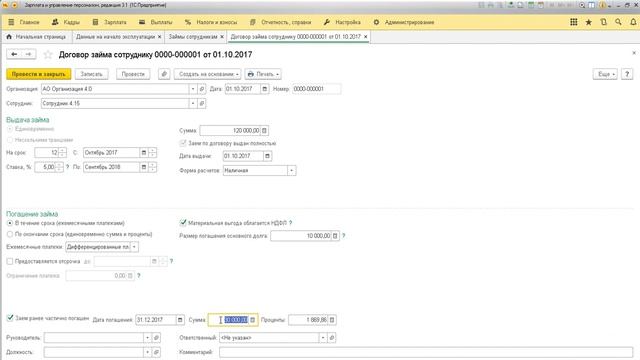Viewport: 640px width, 360px height.
Task: Open calendar for Дата выдачи
Action: point(267,156)
